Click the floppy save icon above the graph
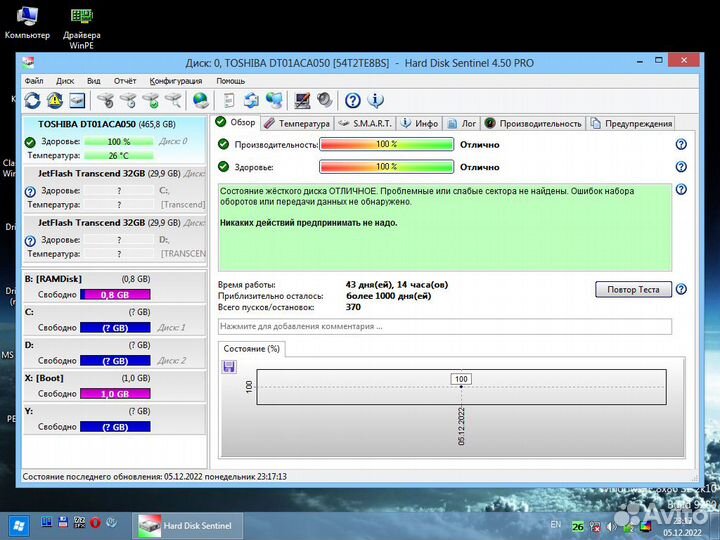 [x=229, y=367]
